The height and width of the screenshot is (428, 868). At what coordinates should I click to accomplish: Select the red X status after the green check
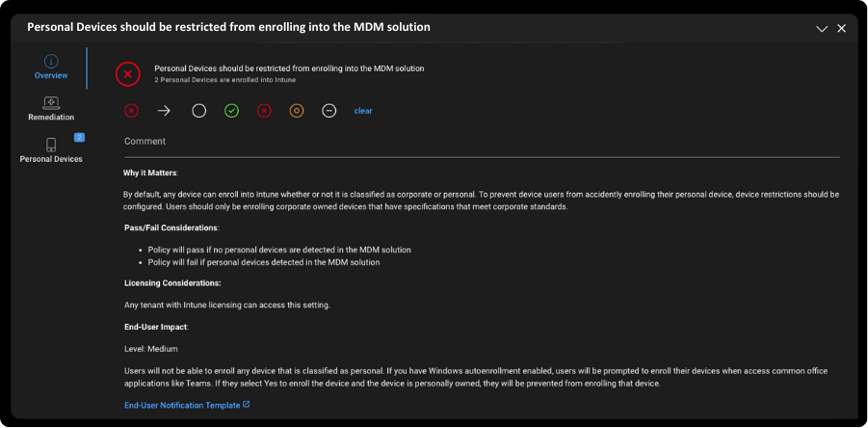[264, 111]
